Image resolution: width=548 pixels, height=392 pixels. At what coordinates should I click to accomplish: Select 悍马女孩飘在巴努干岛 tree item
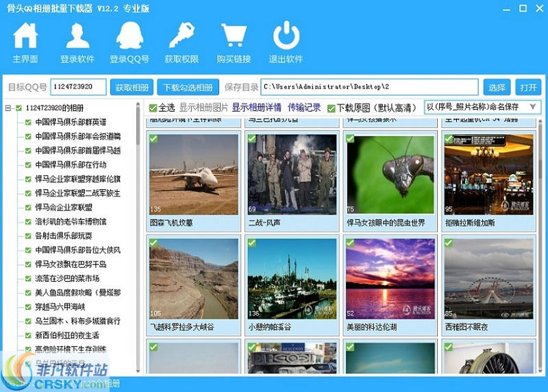[71, 265]
